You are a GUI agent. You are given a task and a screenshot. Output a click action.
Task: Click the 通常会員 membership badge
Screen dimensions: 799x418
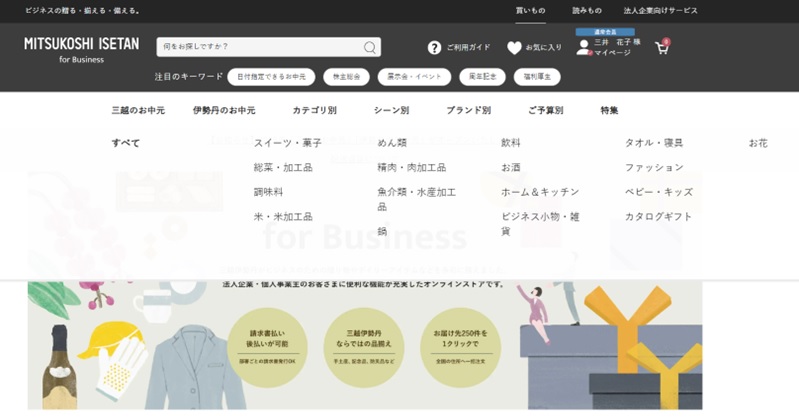605,32
